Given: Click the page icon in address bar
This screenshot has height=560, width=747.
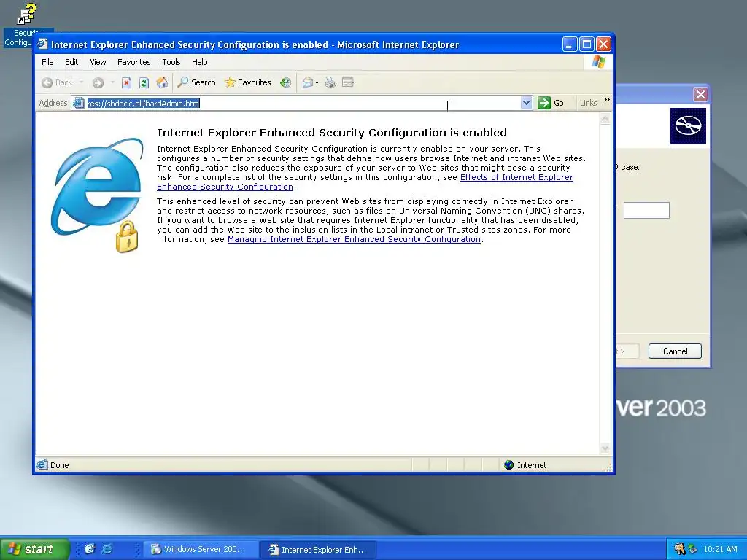Looking at the screenshot, I should (79, 103).
